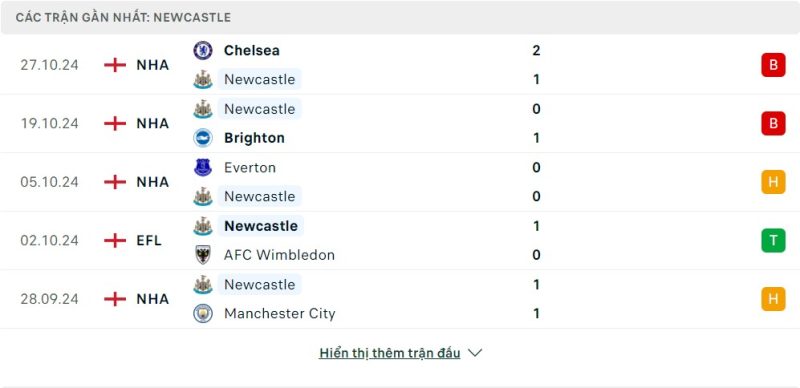Click the red B badge for Brighton match
800x388 pixels.
(x=773, y=124)
